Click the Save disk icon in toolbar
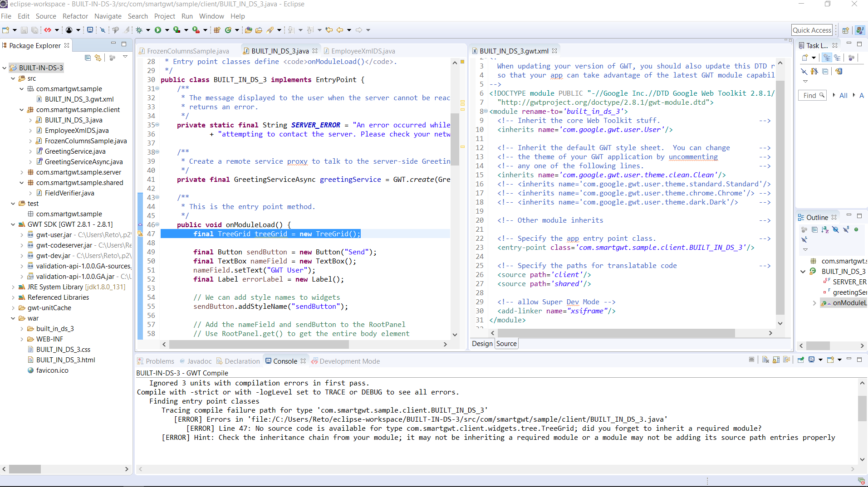This screenshot has width=868, height=487. (x=24, y=30)
